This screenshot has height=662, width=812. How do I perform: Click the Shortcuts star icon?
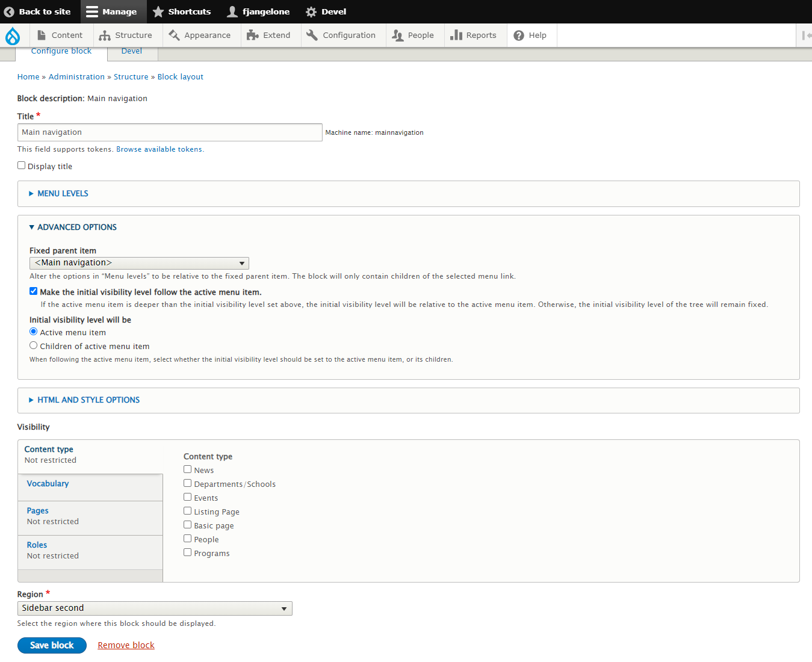point(158,11)
